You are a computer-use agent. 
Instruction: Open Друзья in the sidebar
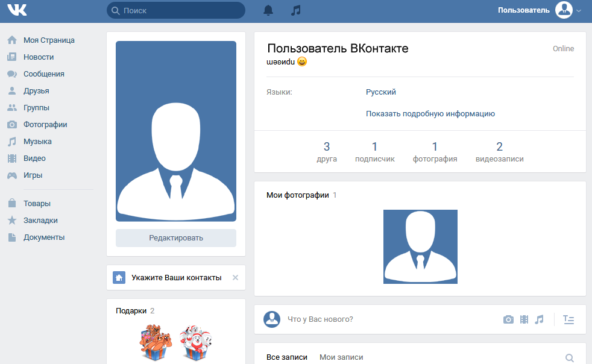click(36, 90)
